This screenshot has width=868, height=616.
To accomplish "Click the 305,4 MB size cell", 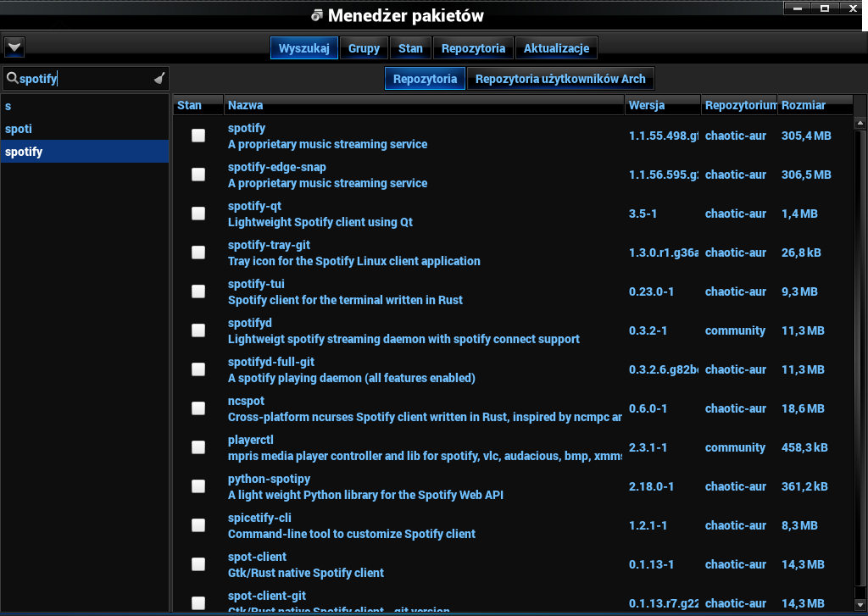I will point(806,136).
